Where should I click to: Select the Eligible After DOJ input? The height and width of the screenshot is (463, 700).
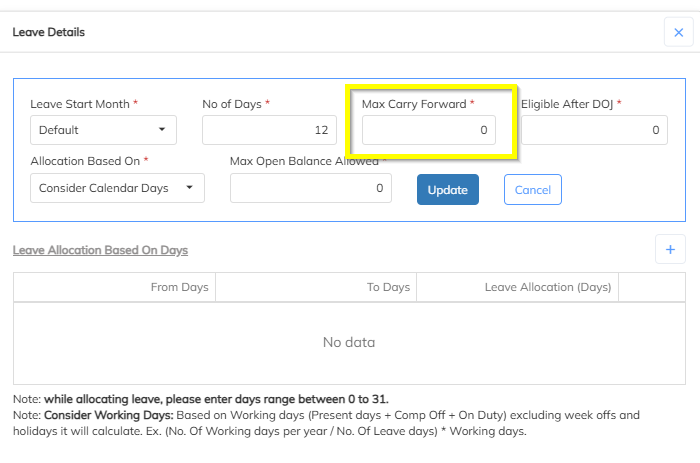[x=594, y=130]
